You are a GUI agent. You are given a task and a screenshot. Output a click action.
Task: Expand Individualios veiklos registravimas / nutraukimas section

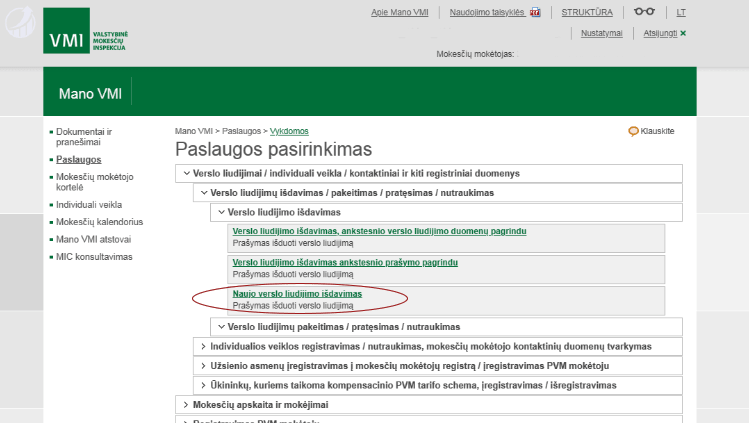(x=438, y=347)
